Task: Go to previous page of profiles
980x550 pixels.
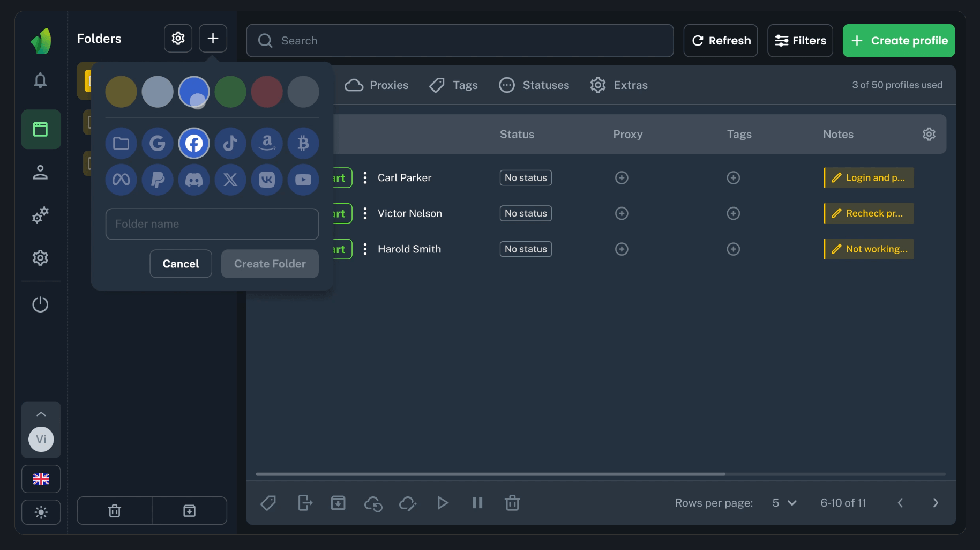Action: pos(900,503)
